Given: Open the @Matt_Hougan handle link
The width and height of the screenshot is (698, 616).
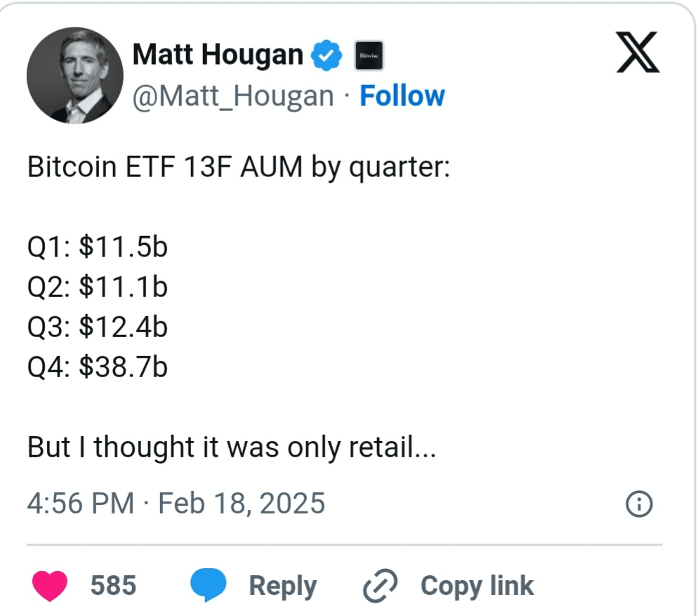Looking at the screenshot, I should (233, 96).
